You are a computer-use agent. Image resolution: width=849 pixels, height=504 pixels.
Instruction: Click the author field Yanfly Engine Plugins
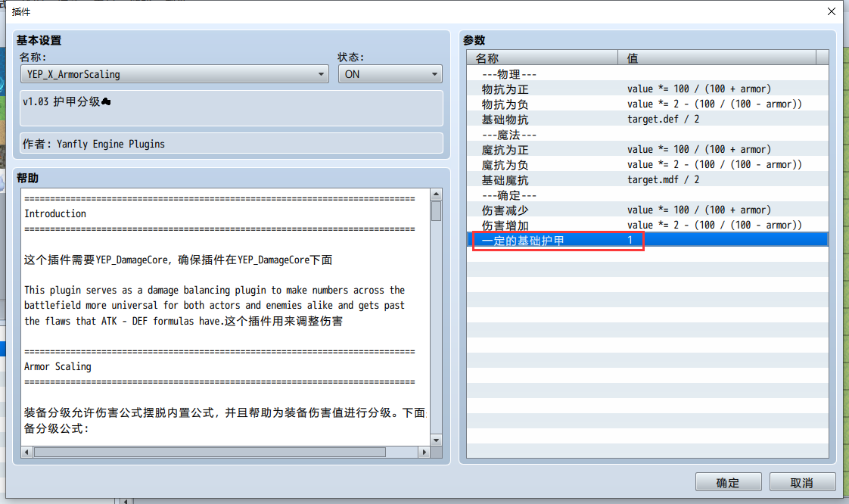[232, 144]
